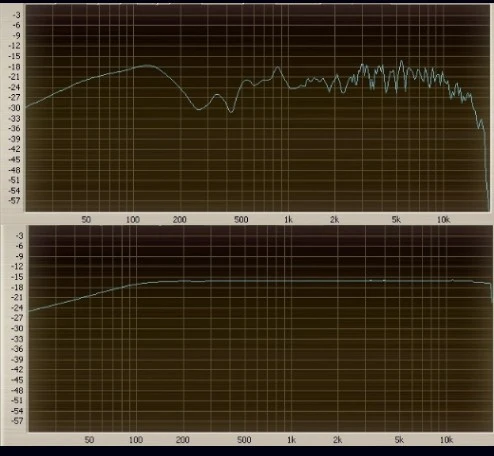494x456 pixels.
Task: Click the -18 dB label on upper graph axis
Action: (x=16, y=67)
